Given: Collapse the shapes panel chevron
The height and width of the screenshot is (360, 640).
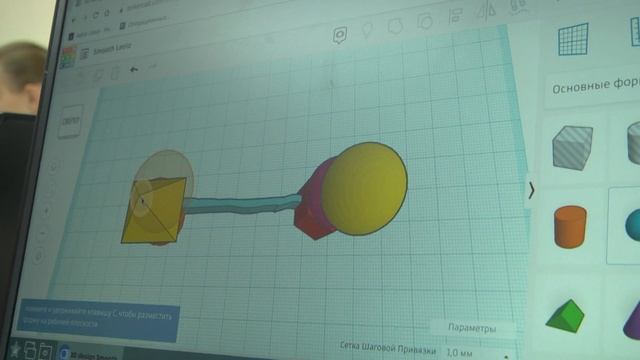Looking at the screenshot, I should [531, 190].
